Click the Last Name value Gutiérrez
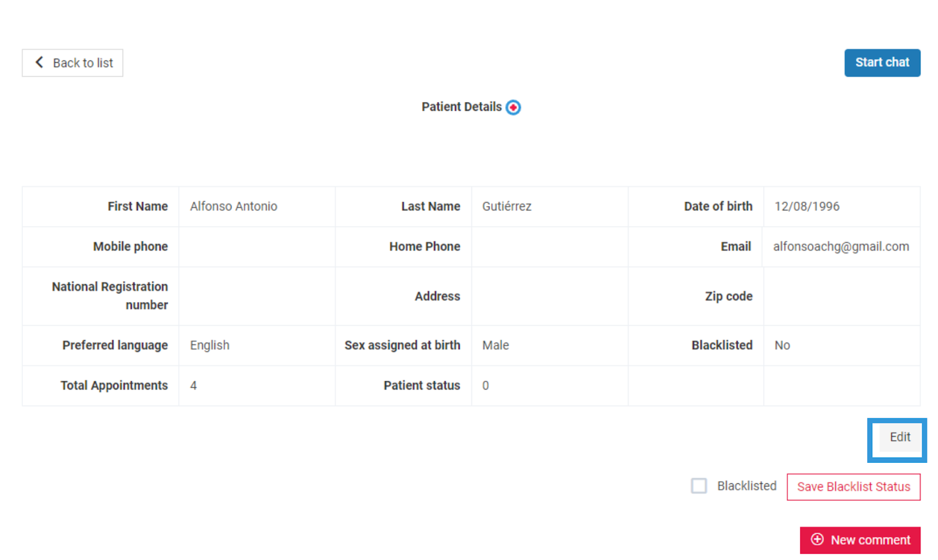Viewport: 938px width, 560px height. point(507,206)
